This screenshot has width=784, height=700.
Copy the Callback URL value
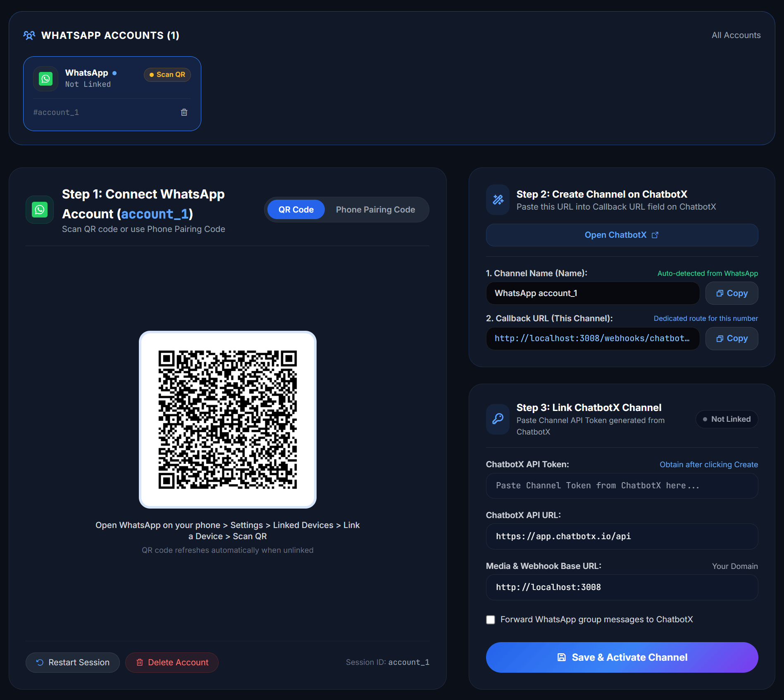(x=732, y=339)
